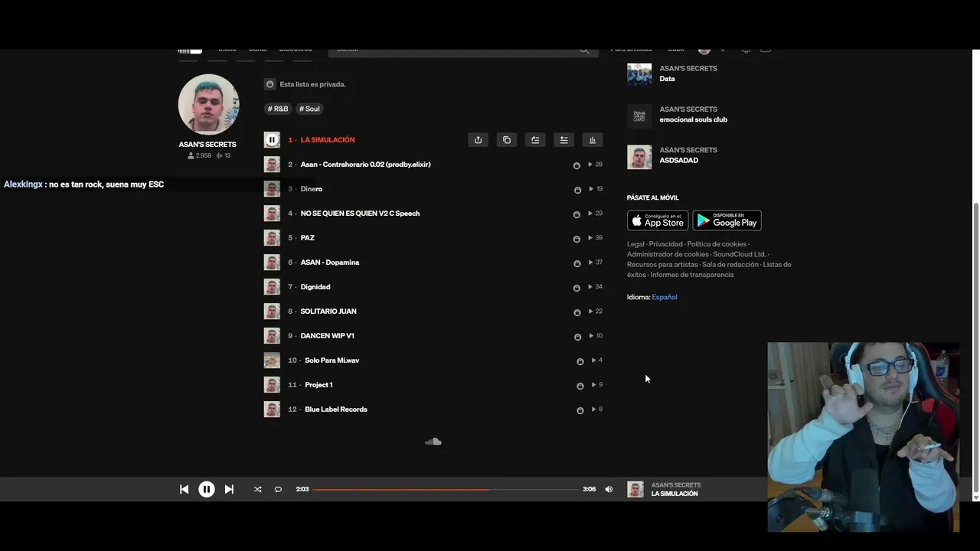This screenshot has width=980, height=551.
Task: Play Blue Label Records track
Action: click(336, 409)
